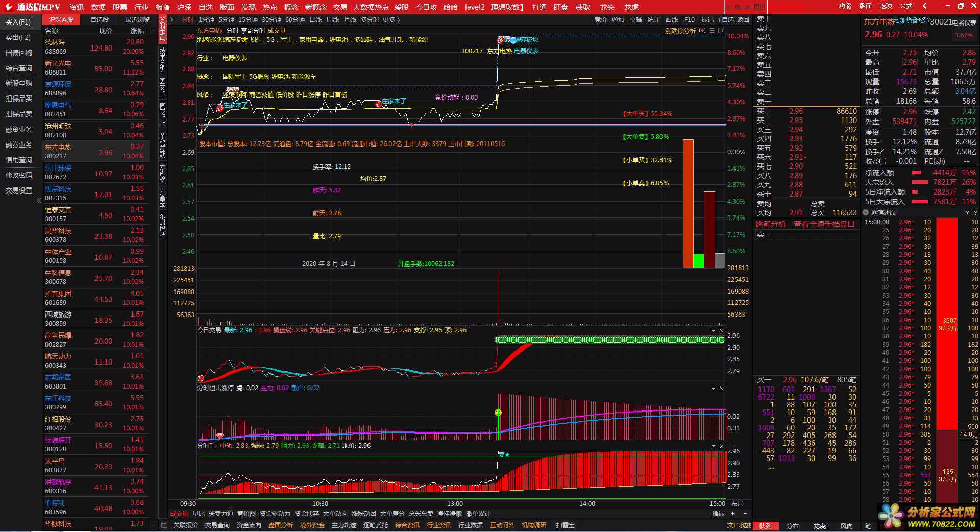Close the 分时阻击涨停 indicator panel
The image size is (980, 532).
click(x=722, y=389)
